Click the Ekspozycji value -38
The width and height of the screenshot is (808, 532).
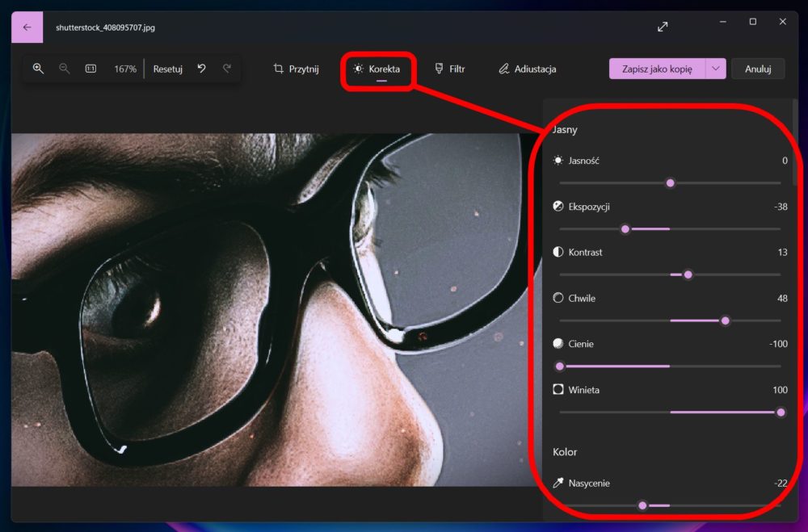pyautogui.click(x=781, y=207)
